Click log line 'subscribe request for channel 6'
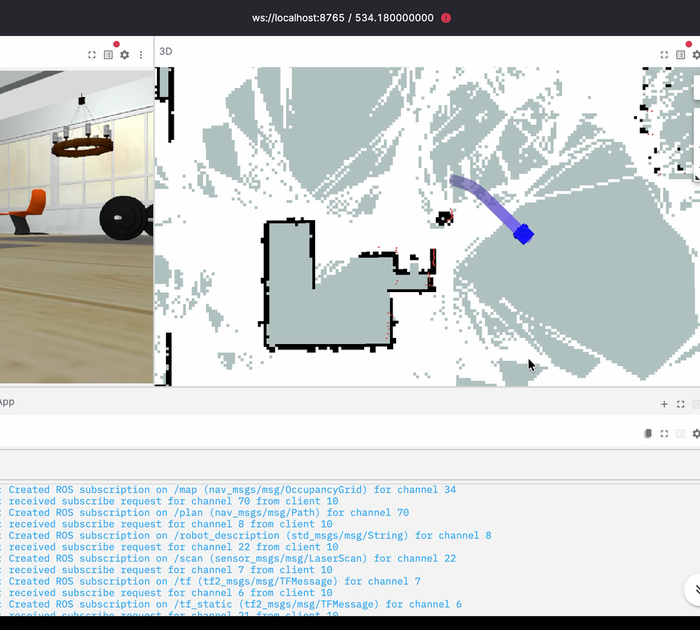This screenshot has width=700, height=630. point(166,593)
